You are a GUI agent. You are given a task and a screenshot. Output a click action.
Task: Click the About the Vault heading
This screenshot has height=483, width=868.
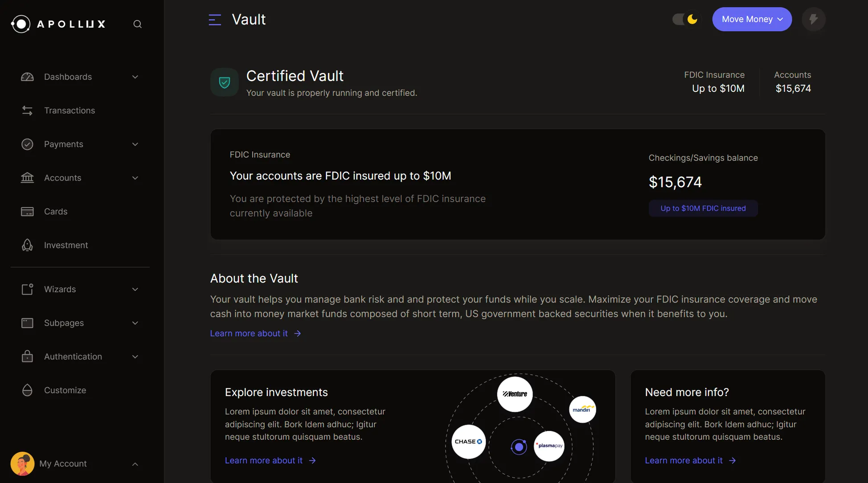point(254,278)
